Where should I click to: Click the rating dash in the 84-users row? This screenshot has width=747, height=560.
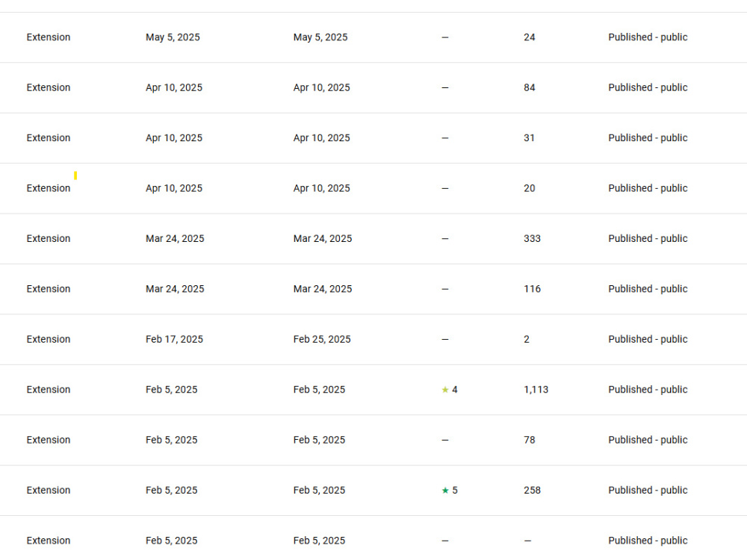tap(445, 87)
